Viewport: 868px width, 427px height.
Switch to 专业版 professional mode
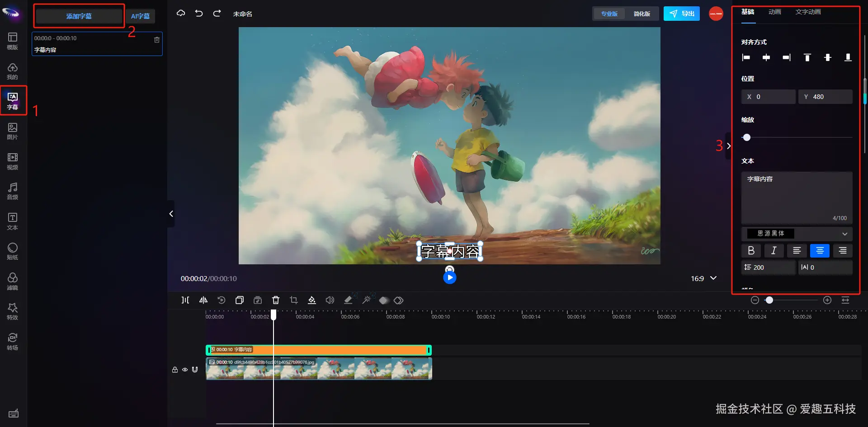pos(609,14)
